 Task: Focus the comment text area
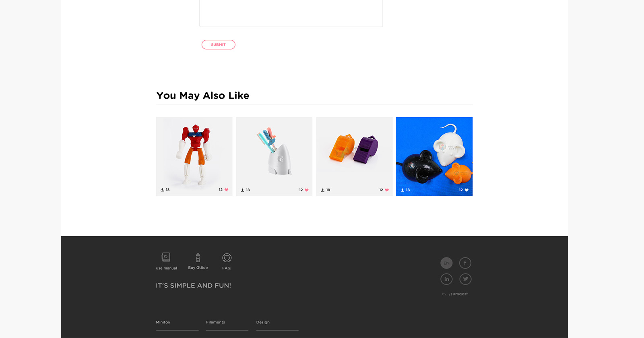pos(291,13)
